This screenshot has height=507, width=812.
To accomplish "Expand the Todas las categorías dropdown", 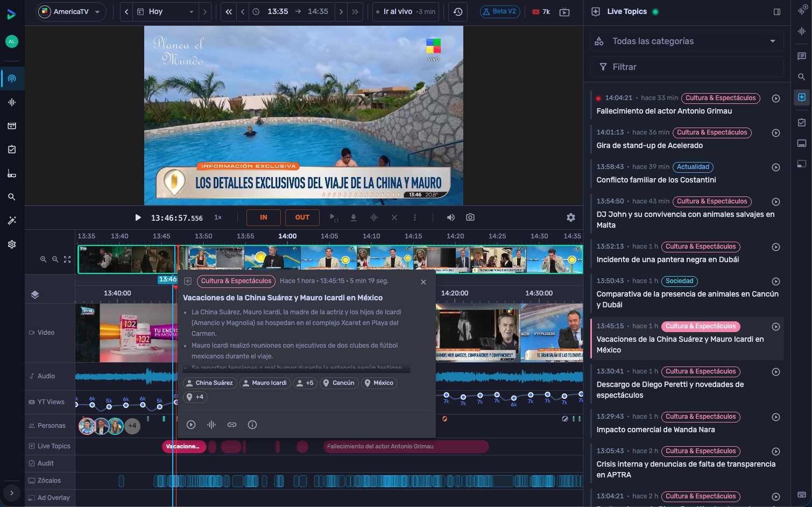I will (687, 41).
